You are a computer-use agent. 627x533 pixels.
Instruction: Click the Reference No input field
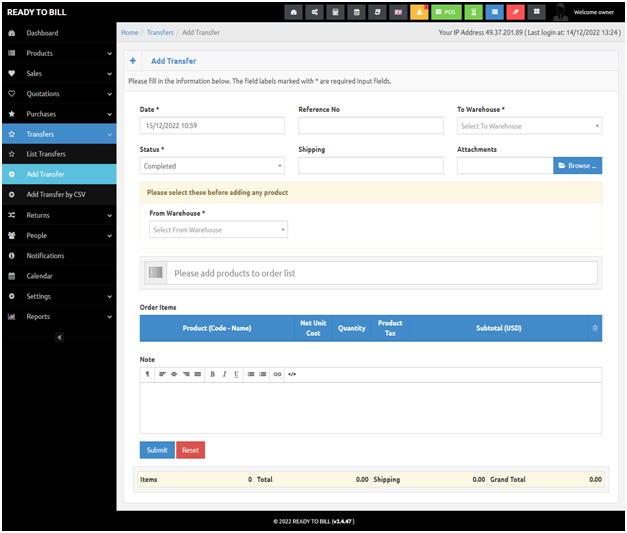click(x=371, y=126)
